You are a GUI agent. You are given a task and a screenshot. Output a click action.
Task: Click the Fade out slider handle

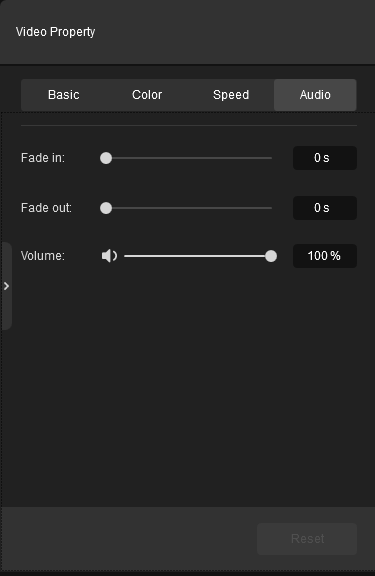coord(106,208)
